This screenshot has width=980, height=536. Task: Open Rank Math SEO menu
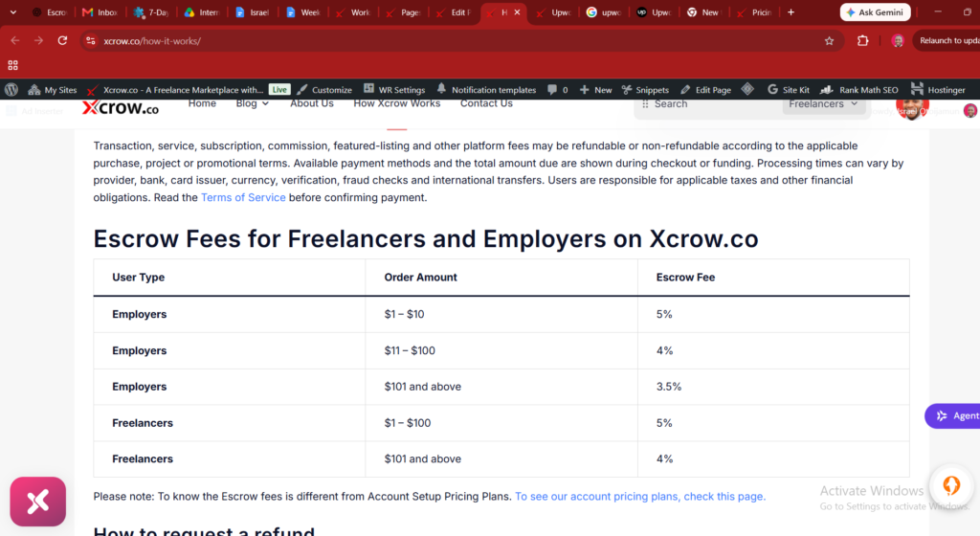click(859, 89)
